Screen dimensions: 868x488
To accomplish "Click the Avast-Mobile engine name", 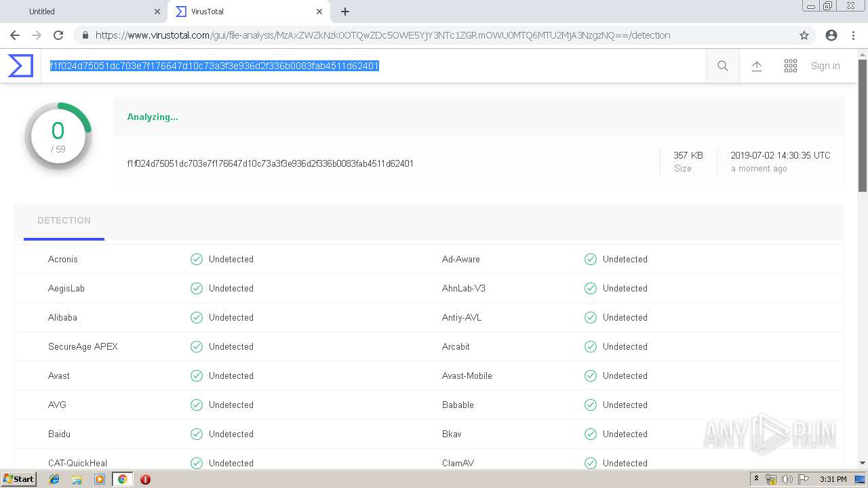I will (467, 375).
